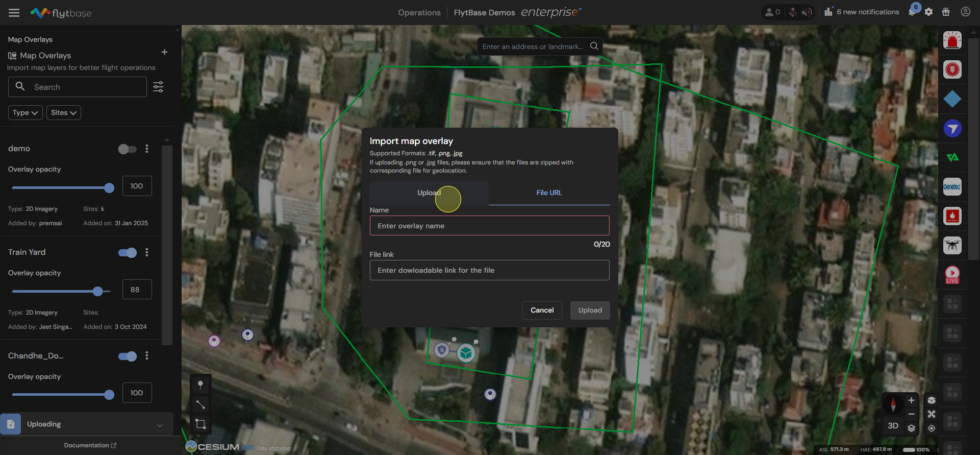Adjust the Train Yard opacity slider handle

tap(98, 291)
